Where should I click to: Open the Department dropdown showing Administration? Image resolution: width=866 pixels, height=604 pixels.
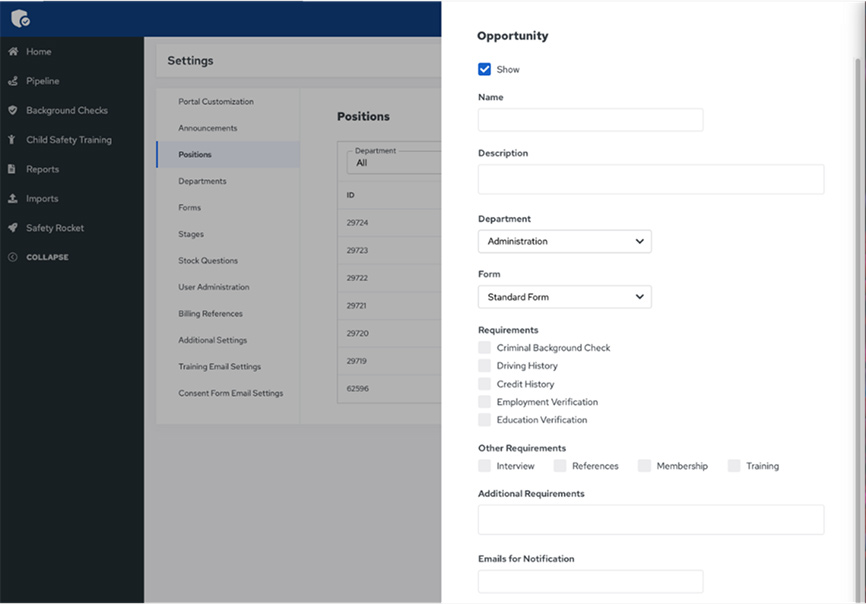coord(564,241)
